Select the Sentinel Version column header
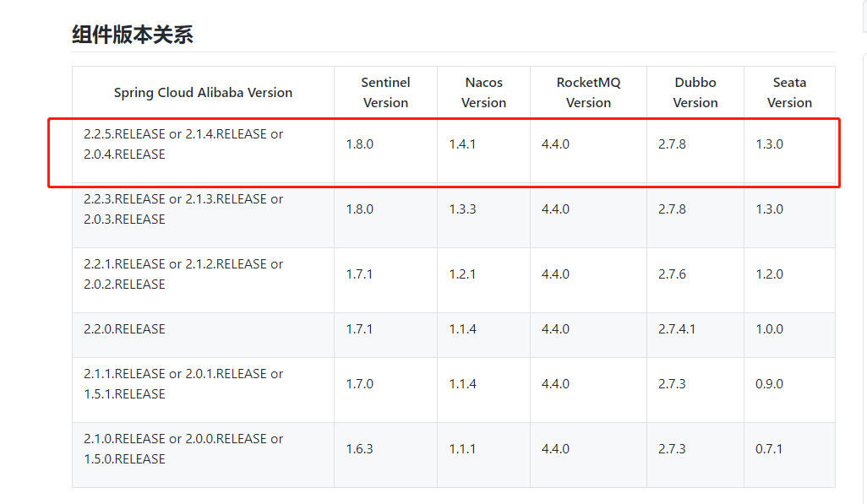The image size is (867, 504). coord(385,92)
